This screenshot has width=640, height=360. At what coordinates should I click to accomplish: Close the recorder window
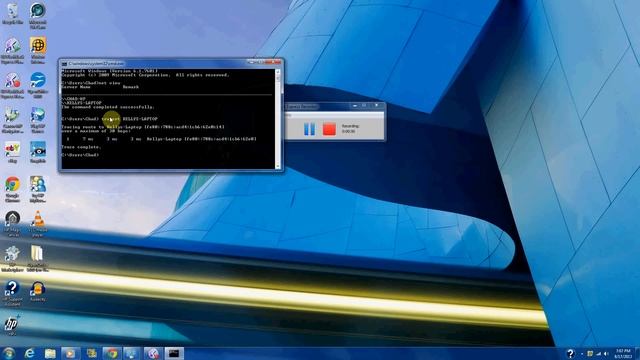pyautogui.click(x=376, y=106)
